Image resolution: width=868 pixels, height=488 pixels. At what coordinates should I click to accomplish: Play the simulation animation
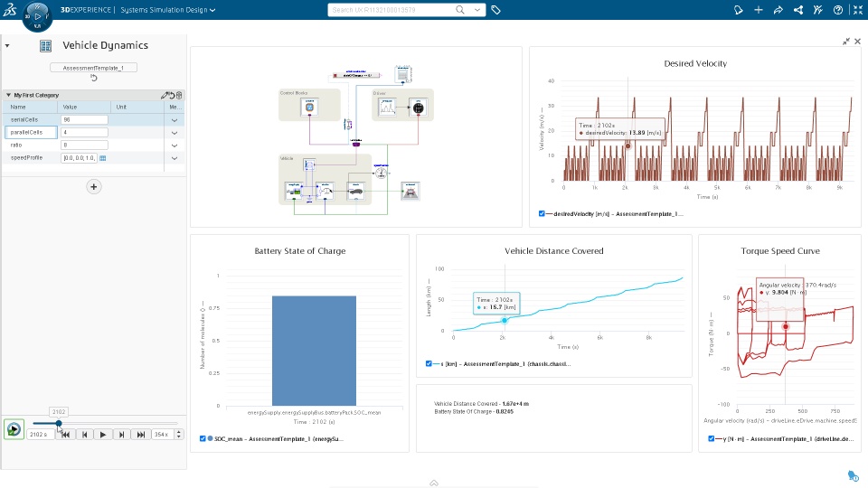pyautogui.click(x=103, y=435)
